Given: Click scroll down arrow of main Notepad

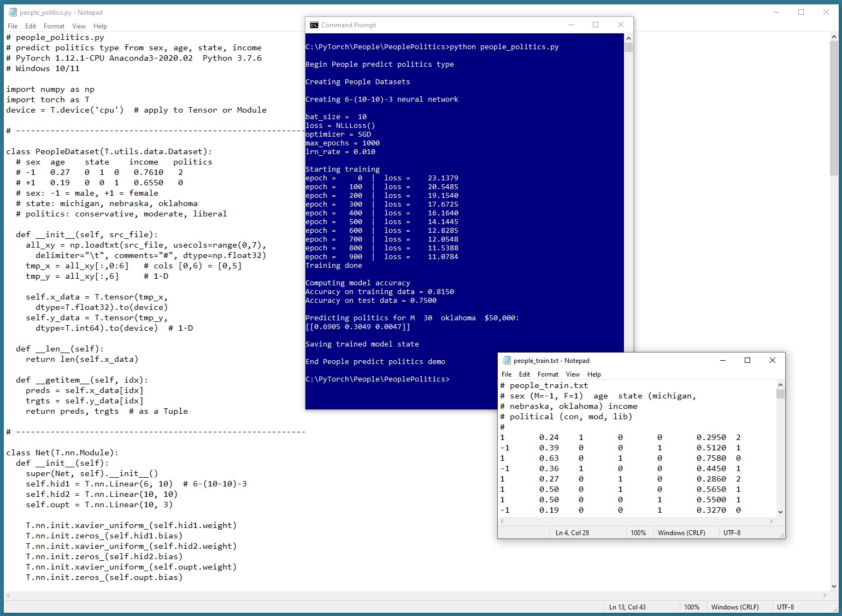Looking at the screenshot, I should [834, 586].
